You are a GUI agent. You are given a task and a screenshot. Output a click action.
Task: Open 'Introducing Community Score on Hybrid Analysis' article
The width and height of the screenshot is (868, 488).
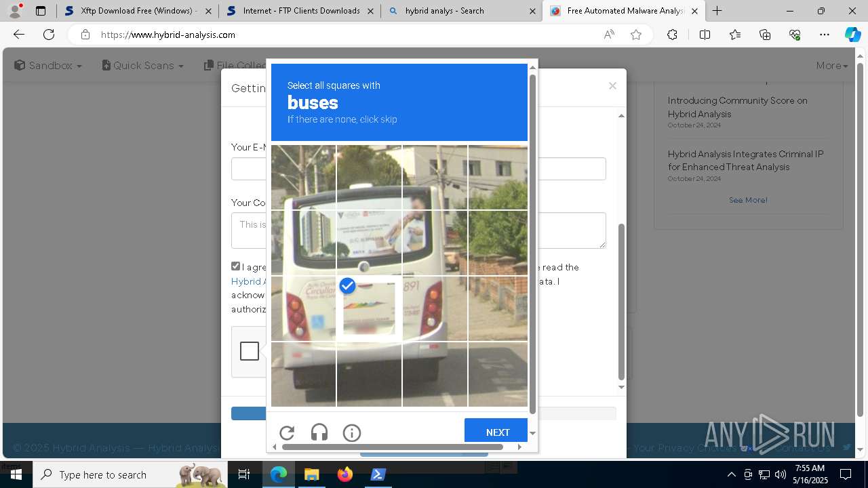pyautogui.click(x=737, y=107)
